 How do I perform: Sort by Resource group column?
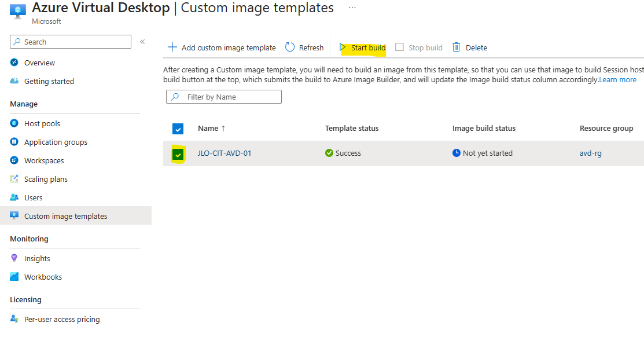point(606,128)
